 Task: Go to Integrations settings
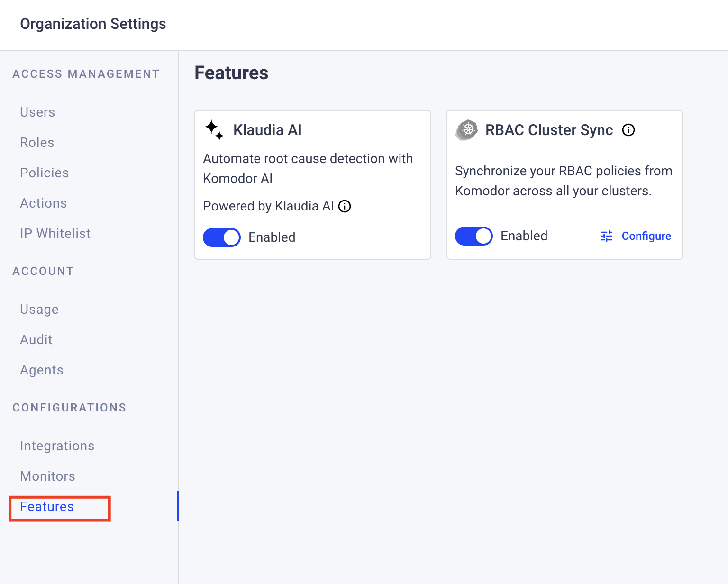[57, 446]
